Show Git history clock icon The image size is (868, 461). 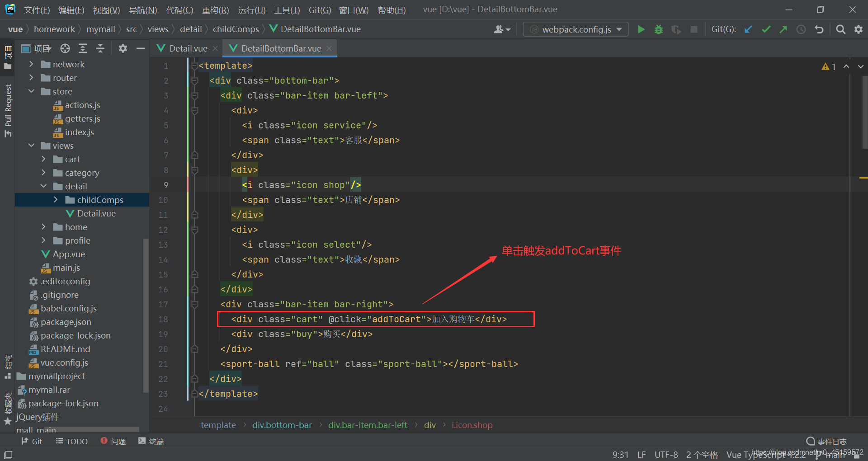(x=801, y=29)
